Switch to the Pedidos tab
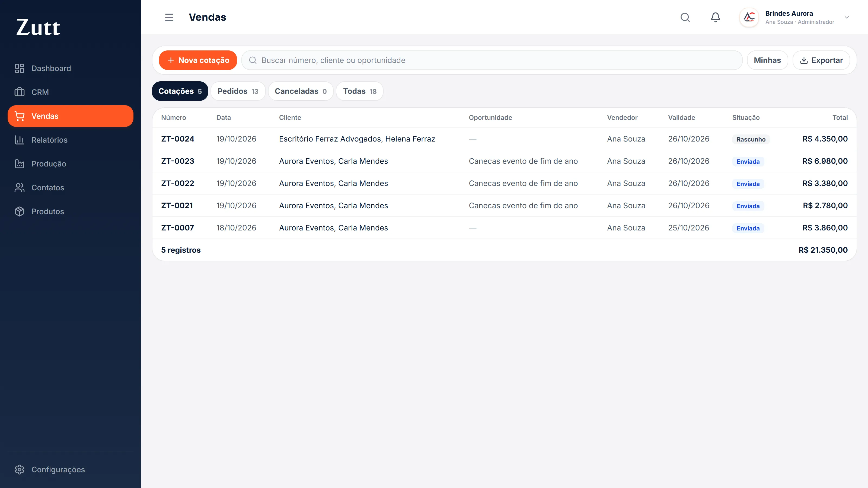 coord(238,91)
